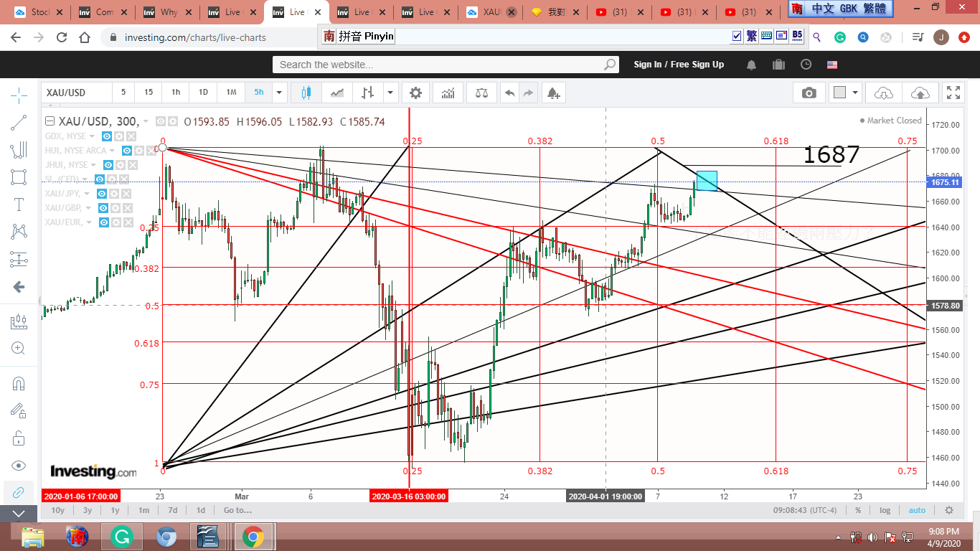Select the 5h interval button
This screenshot has height=551, width=980.
click(x=258, y=93)
